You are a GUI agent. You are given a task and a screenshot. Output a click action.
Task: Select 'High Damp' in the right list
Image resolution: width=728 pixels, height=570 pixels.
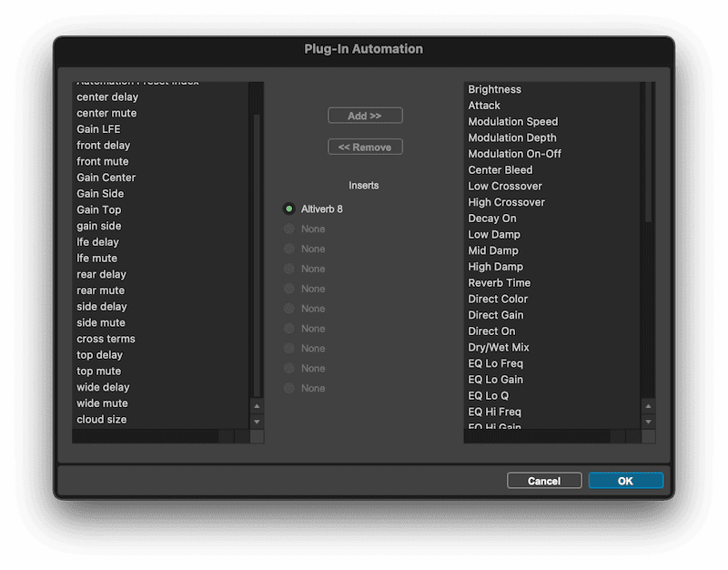click(495, 267)
